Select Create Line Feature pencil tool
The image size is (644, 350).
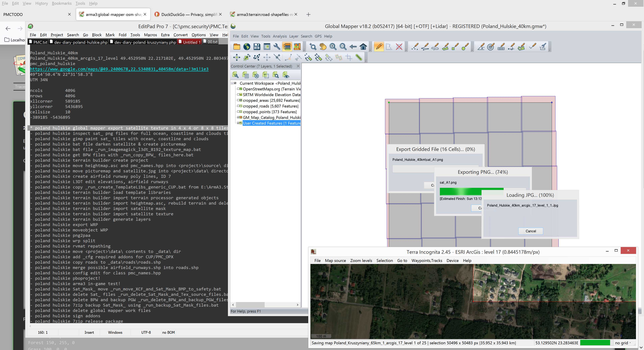[425, 47]
